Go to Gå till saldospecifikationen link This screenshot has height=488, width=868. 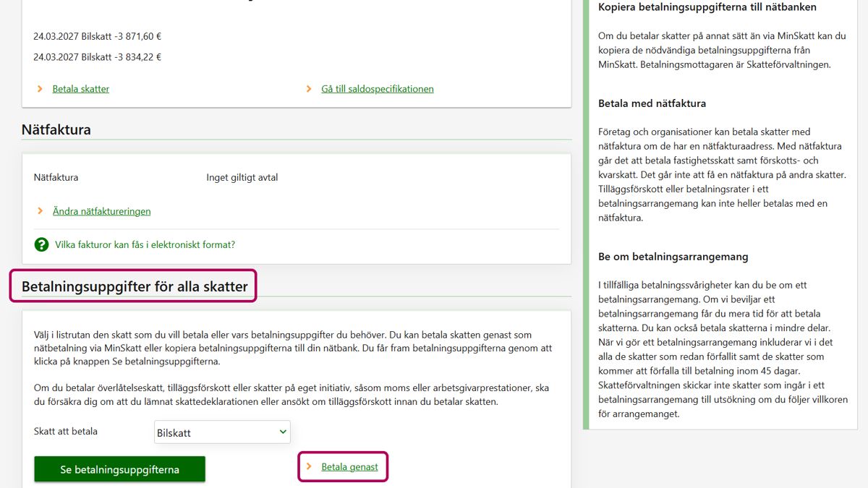point(377,89)
